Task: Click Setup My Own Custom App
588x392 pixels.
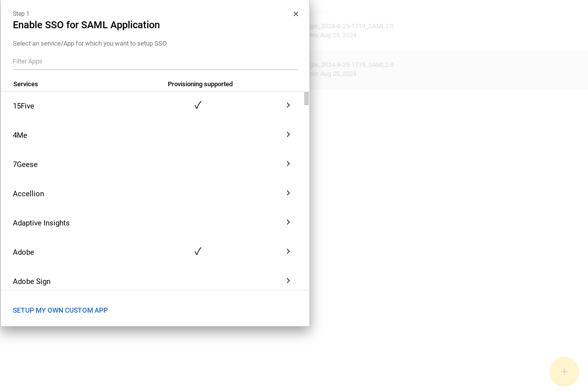Action: (x=60, y=311)
